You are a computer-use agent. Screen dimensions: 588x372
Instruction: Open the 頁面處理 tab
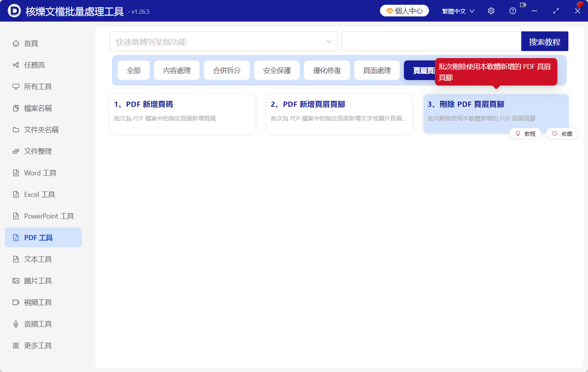pos(377,70)
